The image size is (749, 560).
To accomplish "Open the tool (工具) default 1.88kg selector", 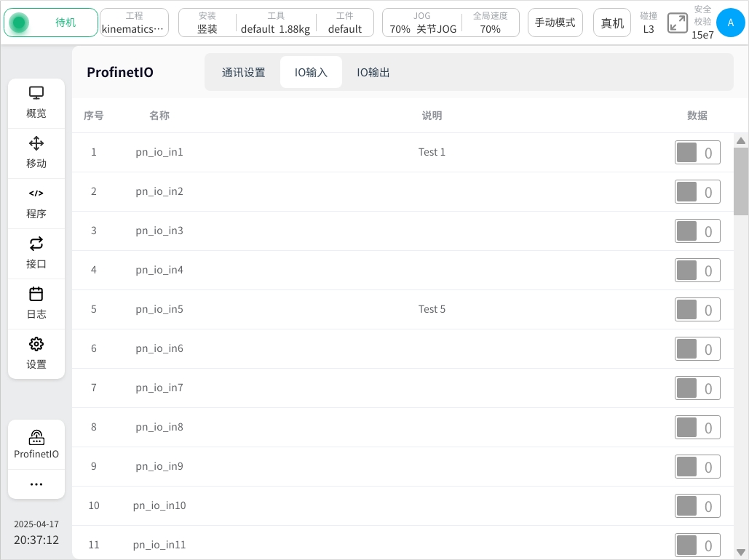I will click(x=276, y=23).
